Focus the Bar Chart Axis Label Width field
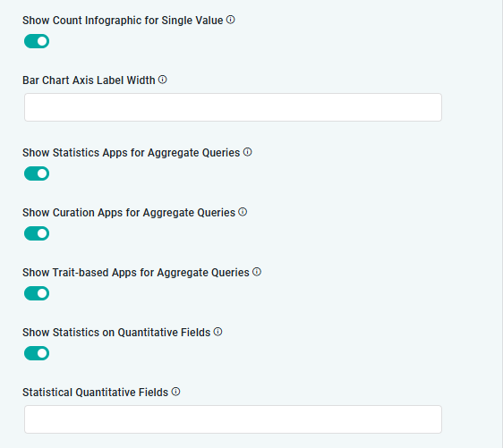 click(x=234, y=107)
